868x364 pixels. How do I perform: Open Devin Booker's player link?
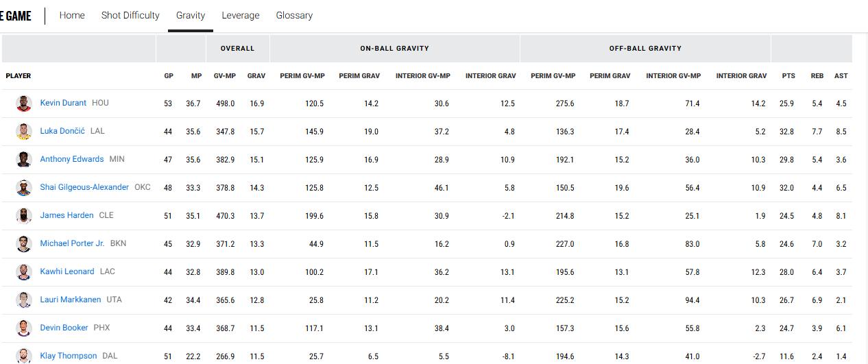(64, 328)
